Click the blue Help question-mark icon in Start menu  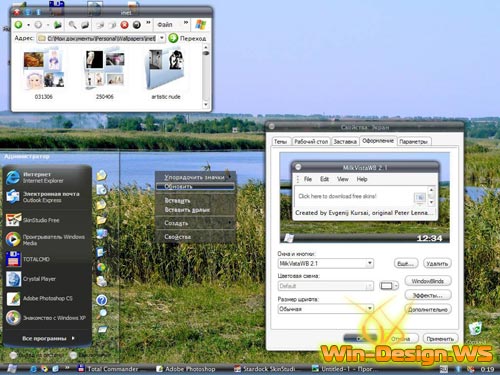pos(102,300)
